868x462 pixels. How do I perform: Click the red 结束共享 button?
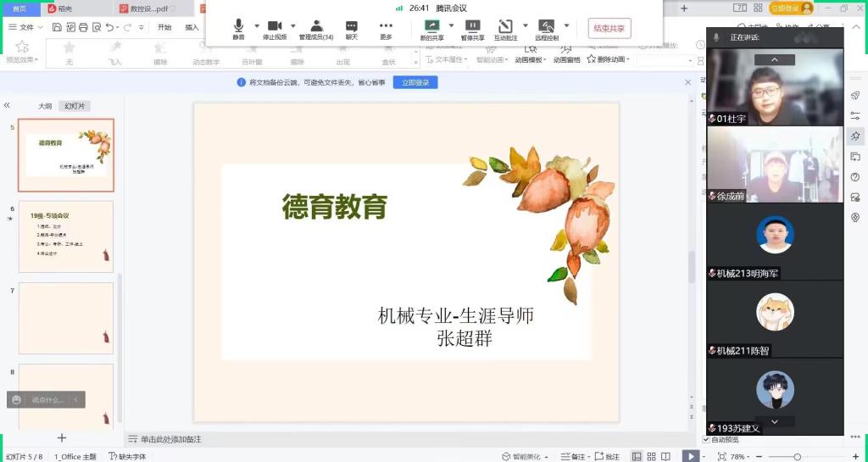pyautogui.click(x=609, y=28)
